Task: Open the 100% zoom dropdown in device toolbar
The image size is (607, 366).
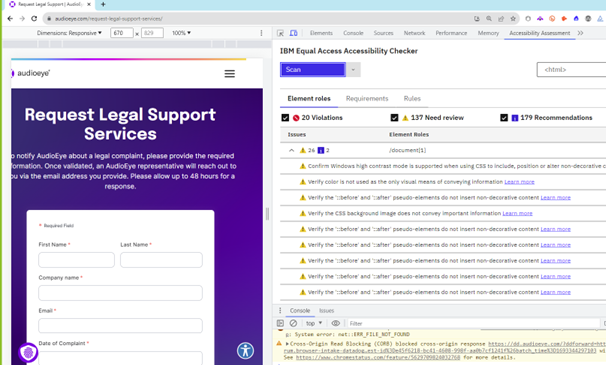Action: [x=181, y=33]
